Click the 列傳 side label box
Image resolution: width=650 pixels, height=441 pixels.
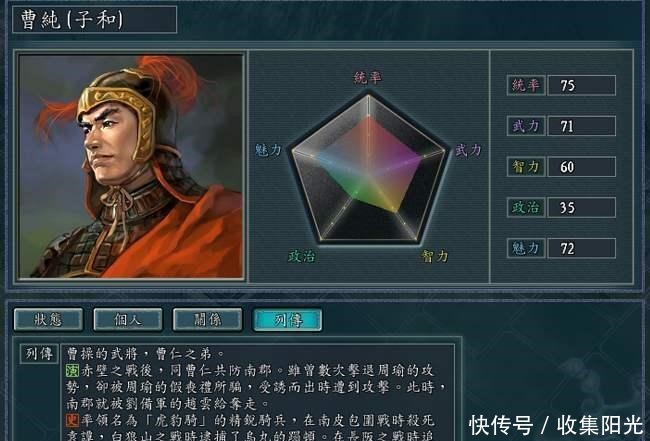pyautogui.click(x=39, y=354)
